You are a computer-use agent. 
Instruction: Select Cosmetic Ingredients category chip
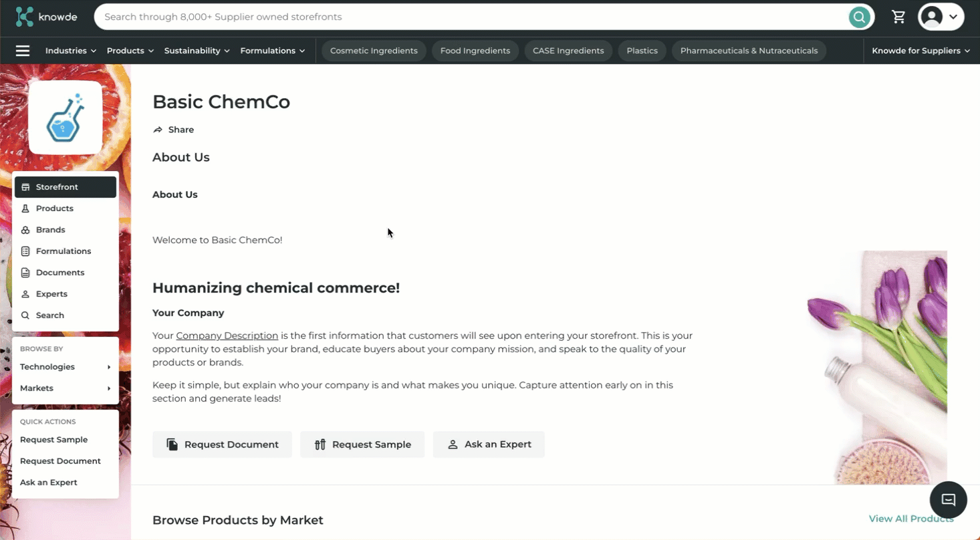click(374, 51)
